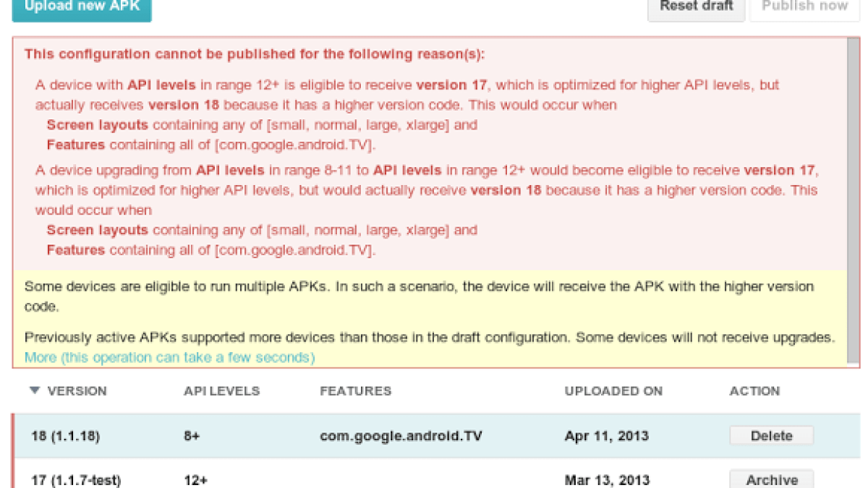Click the FEATURES column header

[355, 391]
